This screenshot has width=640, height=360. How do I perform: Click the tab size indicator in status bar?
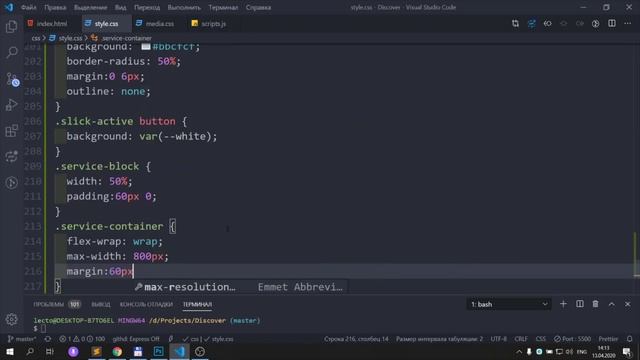tap(439, 339)
